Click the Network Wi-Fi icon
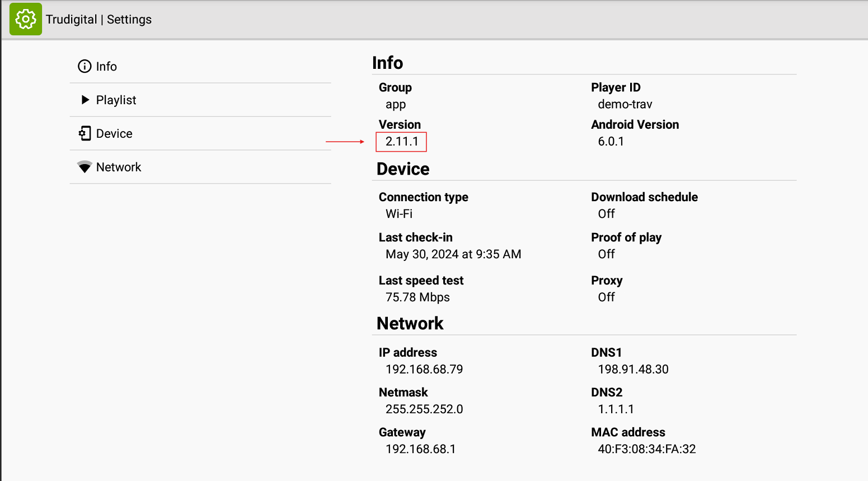Image resolution: width=868 pixels, height=481 pixels. tap(85, 167)
